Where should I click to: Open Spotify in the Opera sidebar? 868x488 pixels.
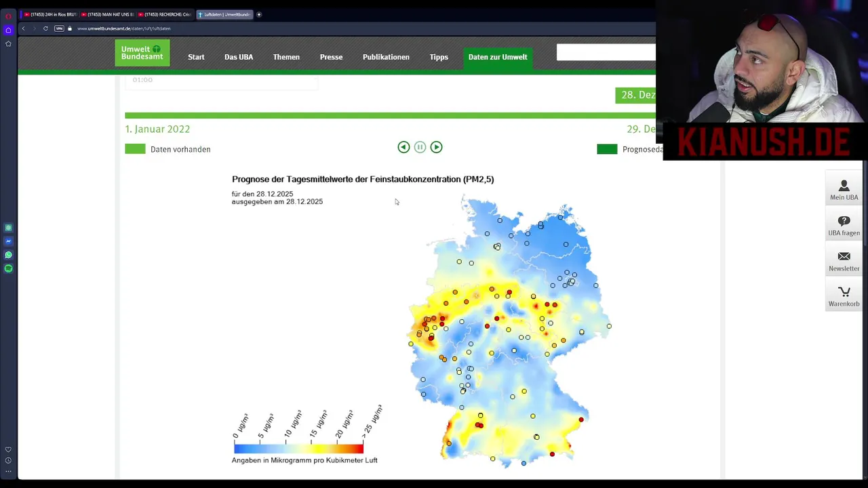click(8, 268)
